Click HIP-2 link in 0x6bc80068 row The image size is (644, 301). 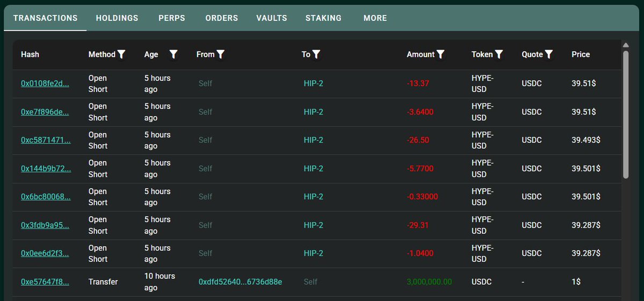[313, 197]
